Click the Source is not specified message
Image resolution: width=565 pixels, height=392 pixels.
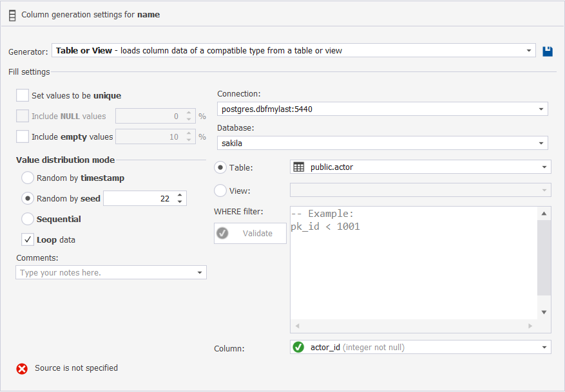click(x=77, y=368)
